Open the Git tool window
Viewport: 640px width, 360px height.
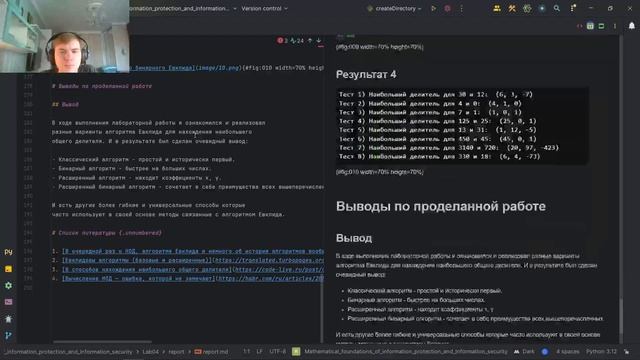8,336
